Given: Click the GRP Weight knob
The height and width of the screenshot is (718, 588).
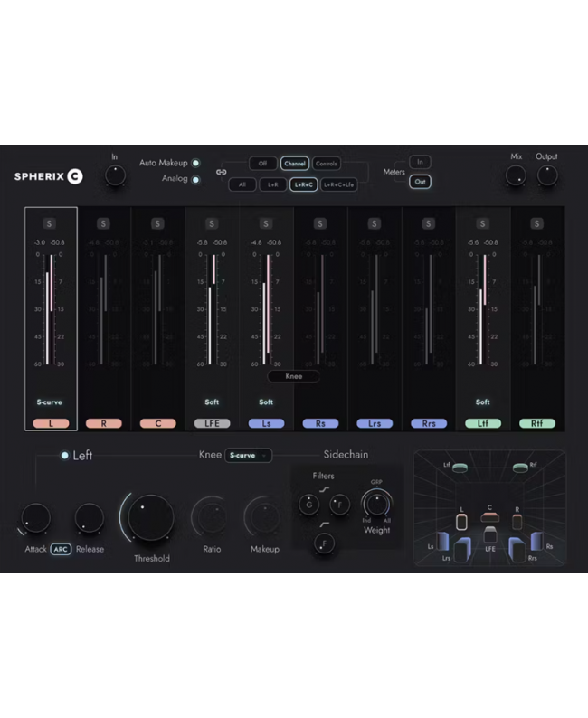Looking at the screenshot, I should pyautogui.click(x=377, y=504).
